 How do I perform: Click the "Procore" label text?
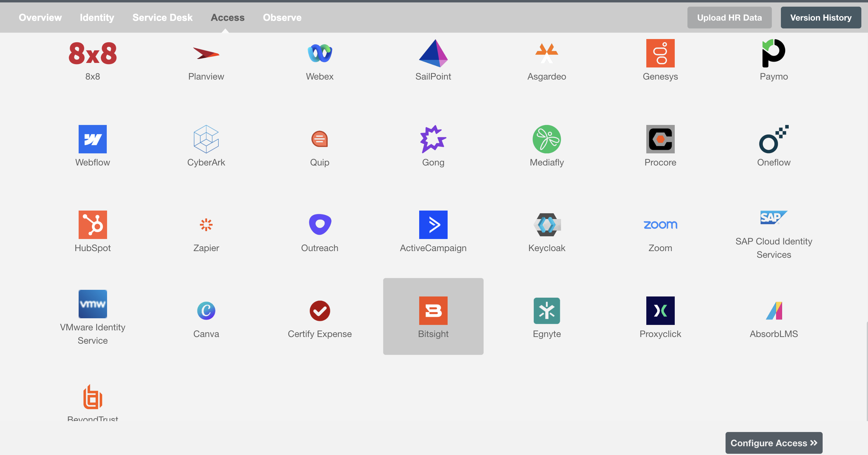coord(660,162)
